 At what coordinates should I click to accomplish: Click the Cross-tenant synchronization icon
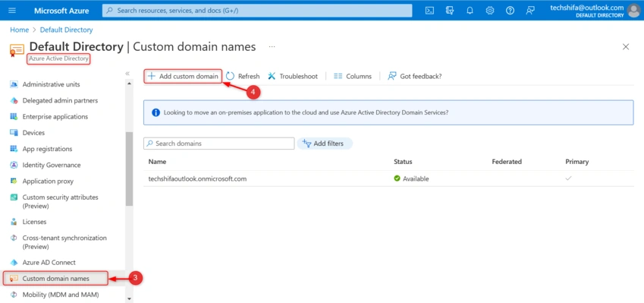[14, 238]
